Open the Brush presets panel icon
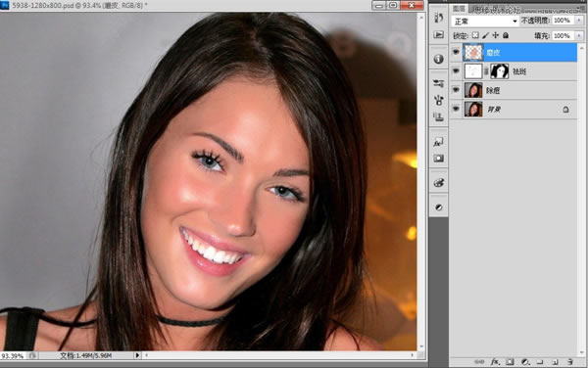Viewport: 588px width, 368px height. pyautogui.click(x=438, y=83)
